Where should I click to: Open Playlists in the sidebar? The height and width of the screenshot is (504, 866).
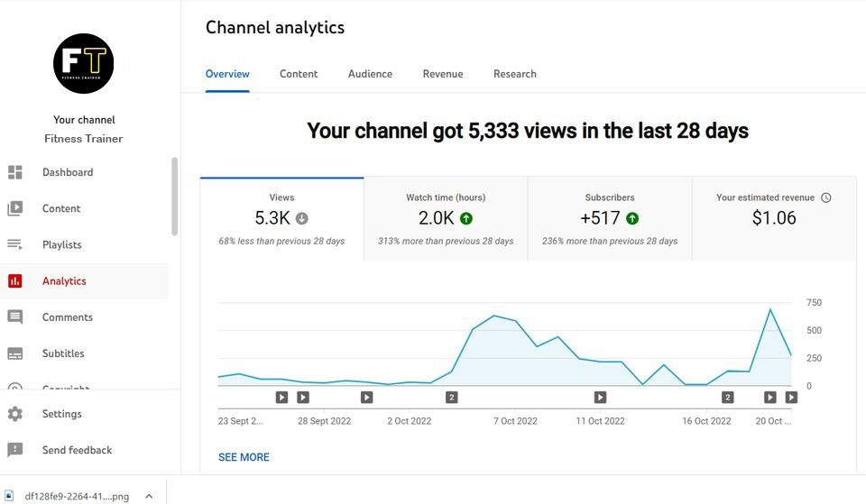coord(62,244)
